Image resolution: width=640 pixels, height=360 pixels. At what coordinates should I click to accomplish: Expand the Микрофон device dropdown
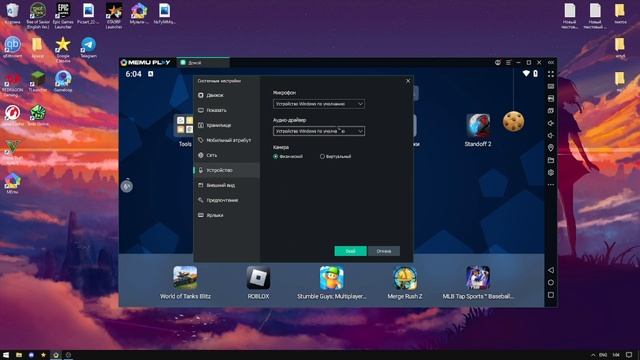[319, 104]
